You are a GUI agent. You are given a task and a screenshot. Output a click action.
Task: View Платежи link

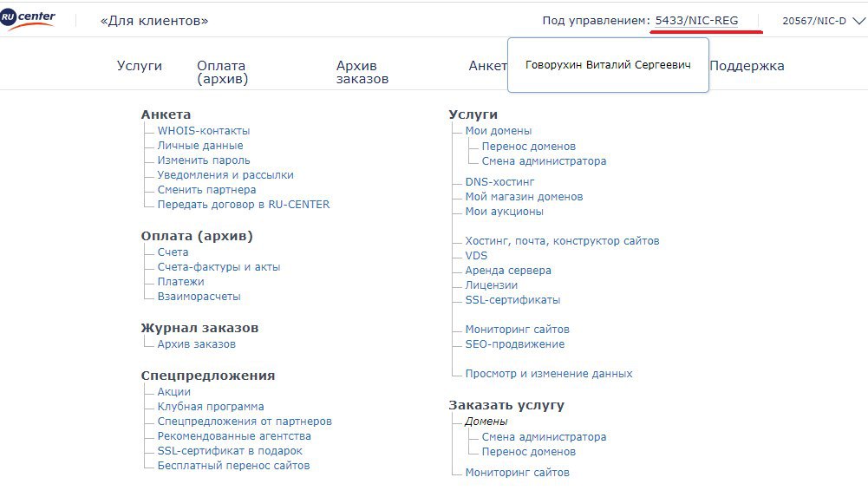(x=180, y=282)
